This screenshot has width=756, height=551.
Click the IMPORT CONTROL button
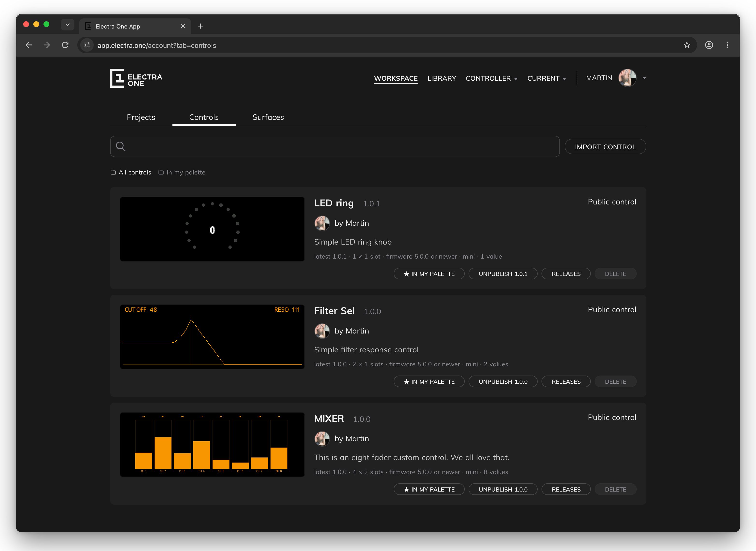(x=605, y=147)
